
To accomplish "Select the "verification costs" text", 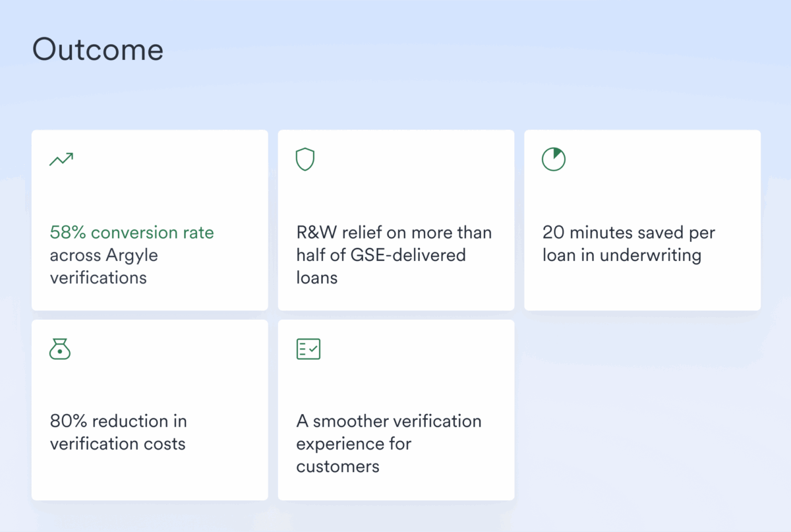I will pos(117,444).
